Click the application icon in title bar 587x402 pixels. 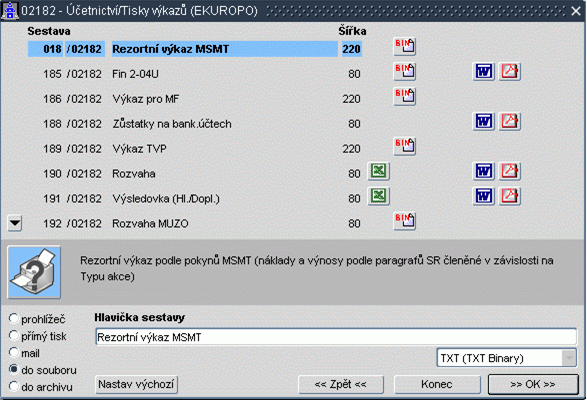tap(10, 10)
